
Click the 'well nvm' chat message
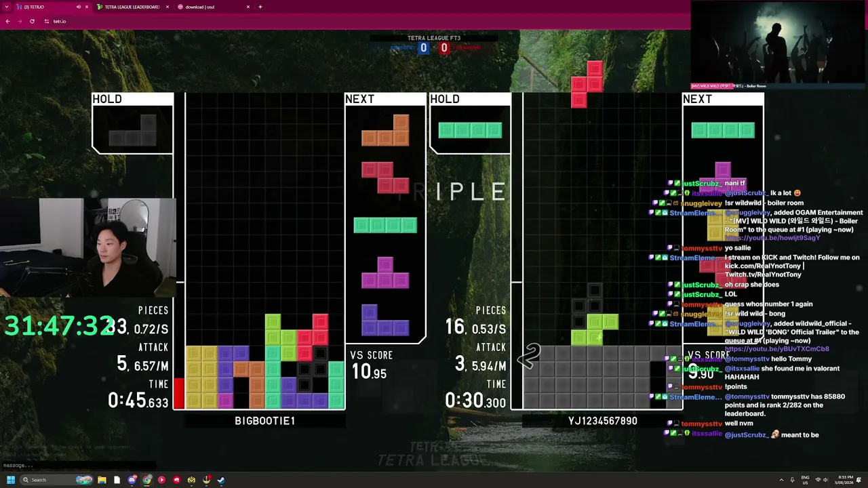tap(738, 424)
